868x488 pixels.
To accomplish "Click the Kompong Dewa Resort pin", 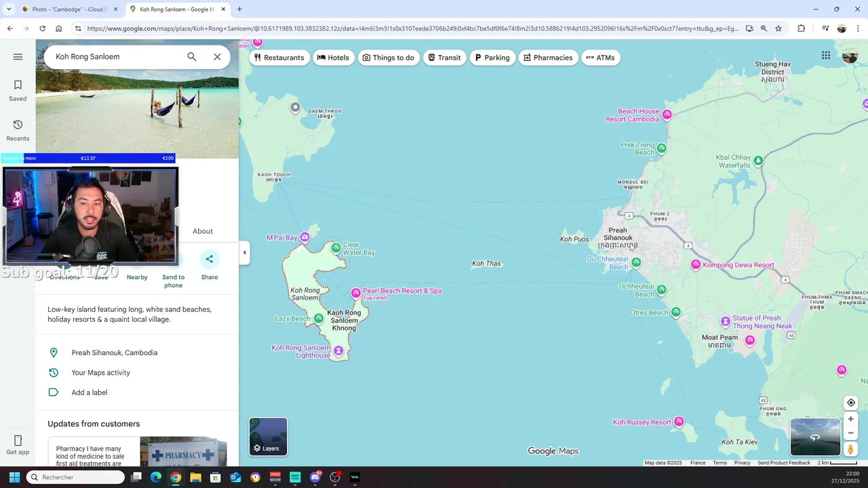I will coord(696,264).
